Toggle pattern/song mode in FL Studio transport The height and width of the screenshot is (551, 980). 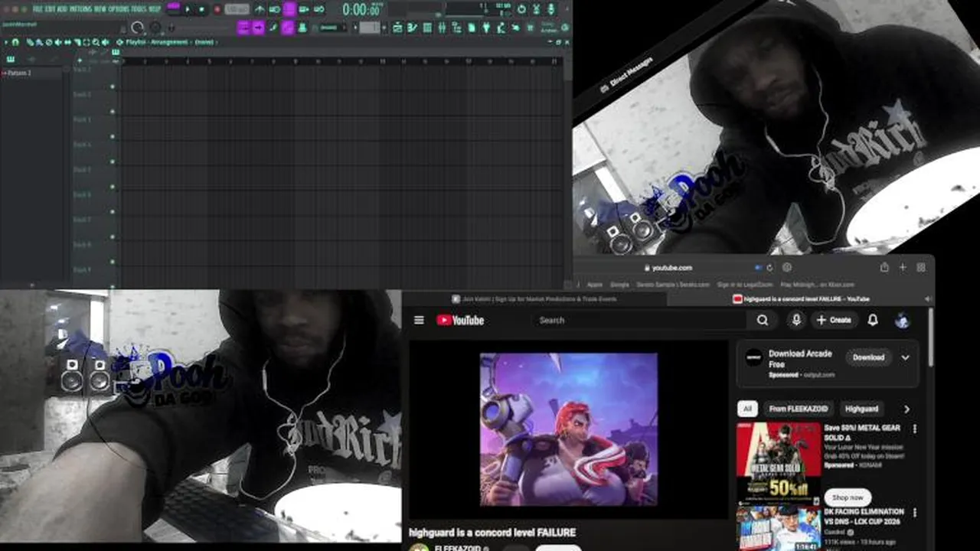(173, 9)
